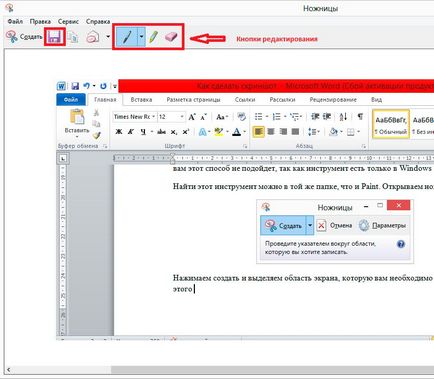434x379 pixels.
Task: Toggle strikethrough abc formatting
Action: tap(161, 132)
